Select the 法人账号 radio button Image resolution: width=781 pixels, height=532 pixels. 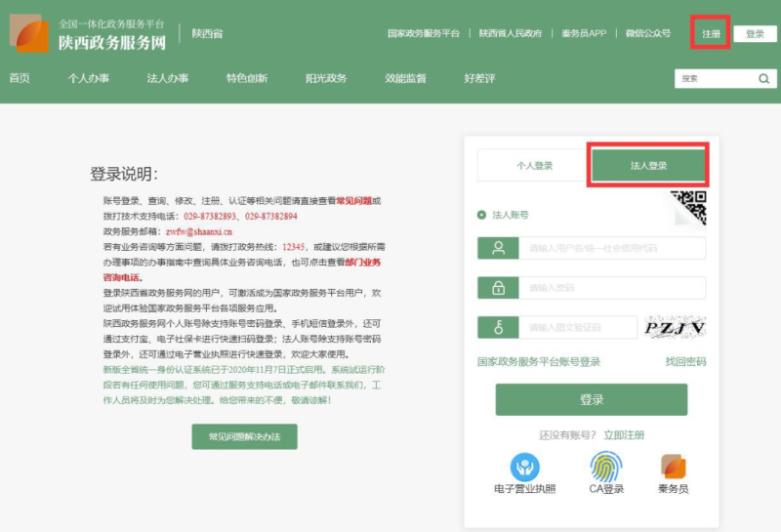click(481, 215)
